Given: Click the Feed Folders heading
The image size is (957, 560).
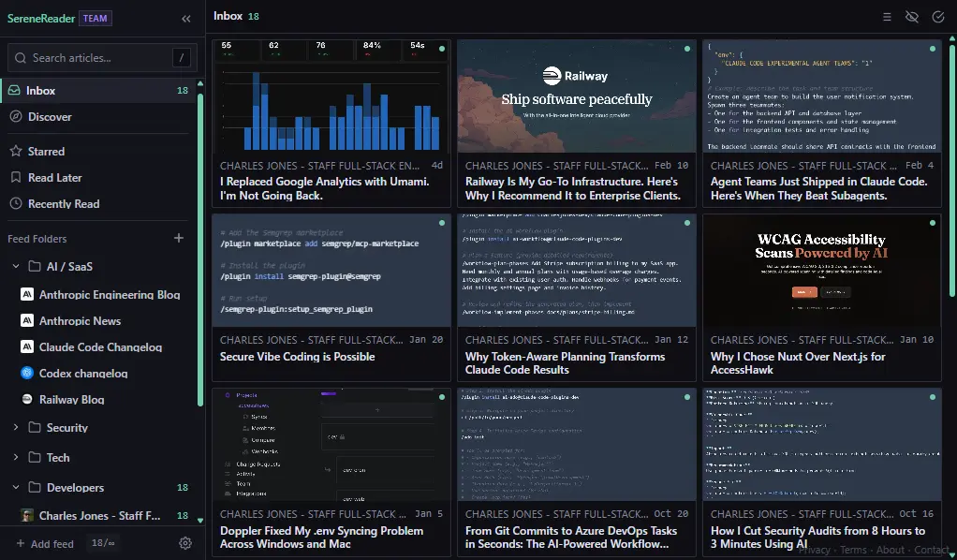Looking at the screenshot, I should point(37,239).
